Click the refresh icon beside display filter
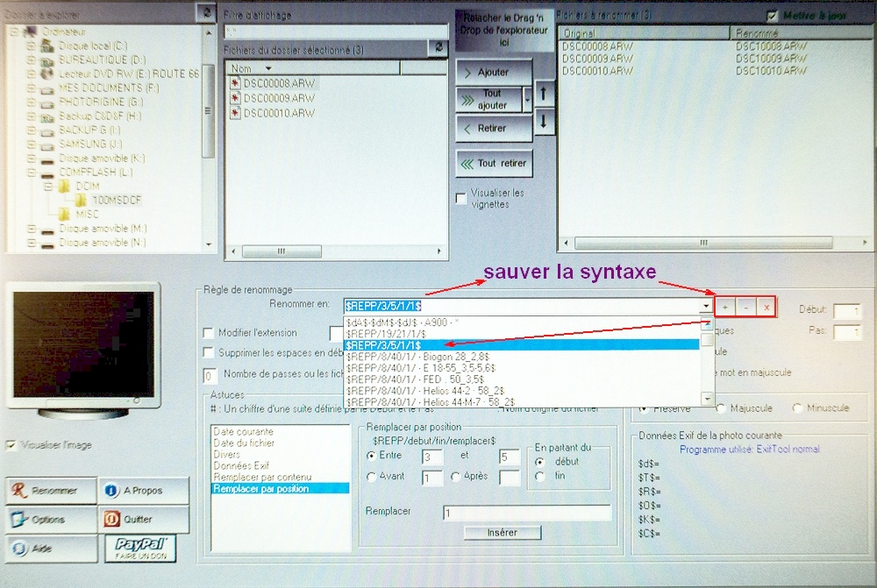 click(x=439, y=48)
